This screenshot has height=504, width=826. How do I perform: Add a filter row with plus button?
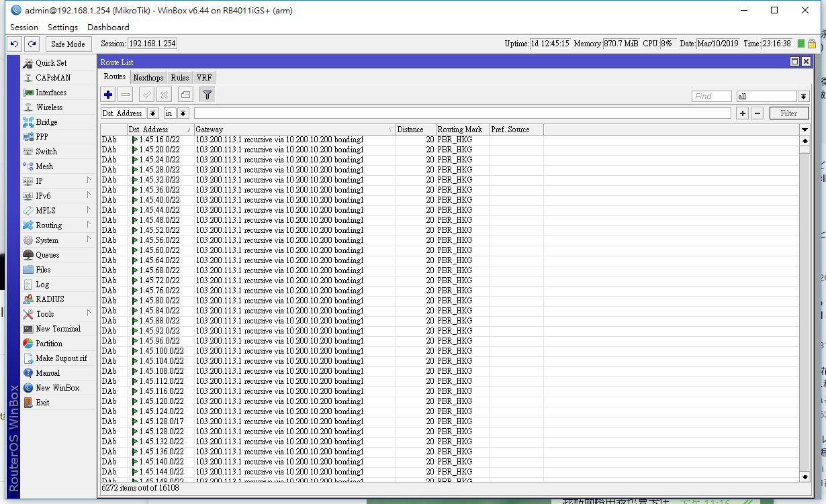[x=743, y=113]
